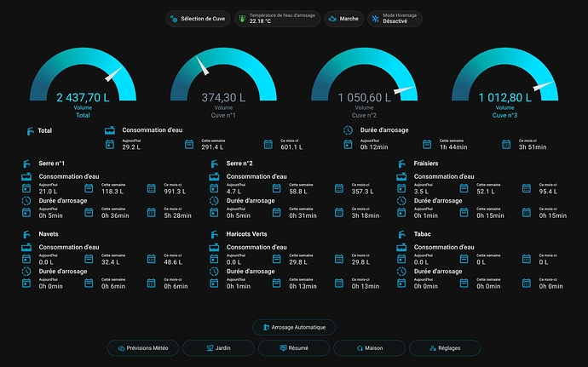Screen dimensions: 588x367
Task: Click the faucet icon next to Navets
Action: (x=26, y=235)
